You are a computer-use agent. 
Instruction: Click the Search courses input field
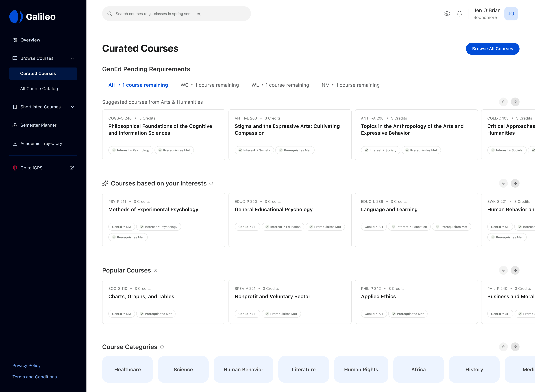(x=176, y=14)
